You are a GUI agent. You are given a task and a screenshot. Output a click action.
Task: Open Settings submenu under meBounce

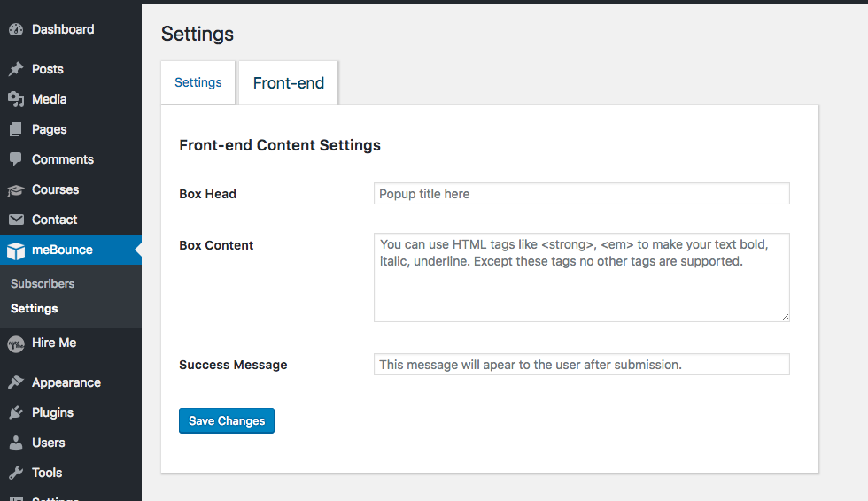35,309
